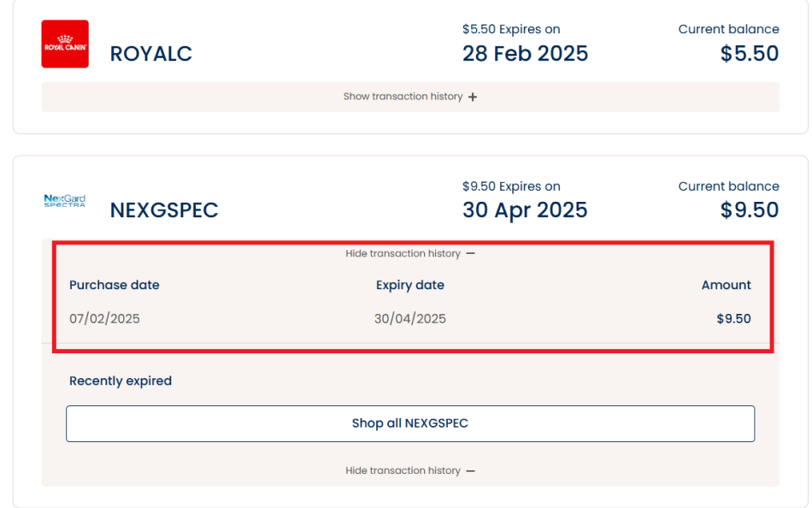Click the Amount column header

tap(726, 285)
